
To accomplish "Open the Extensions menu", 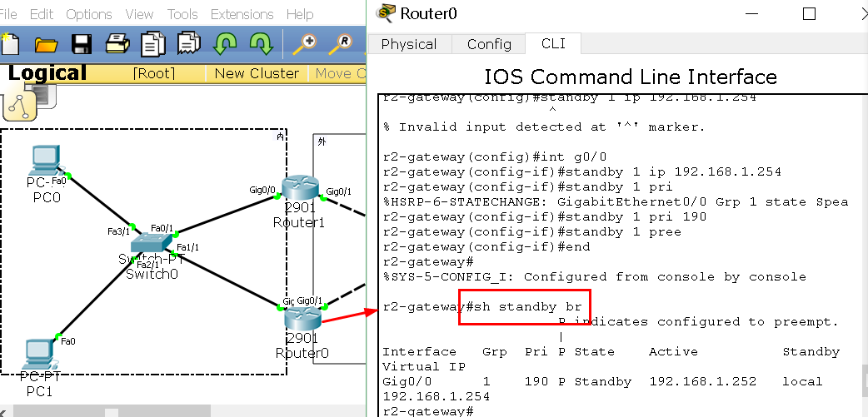I will tap(242, 14).
